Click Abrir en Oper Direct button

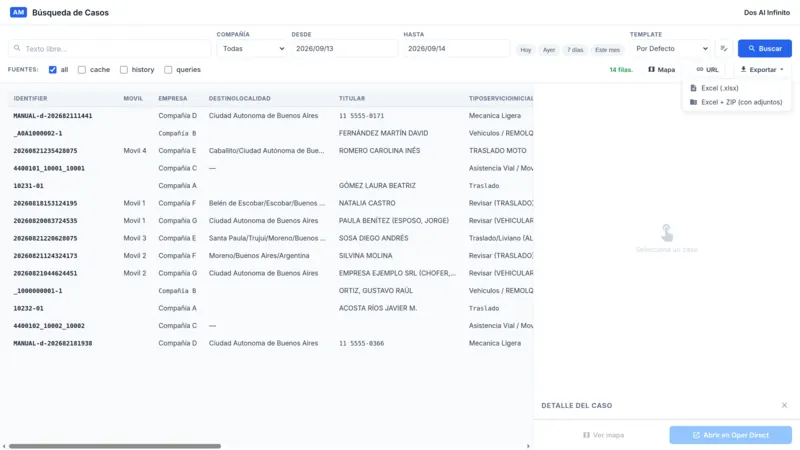[x=731, y=435]
